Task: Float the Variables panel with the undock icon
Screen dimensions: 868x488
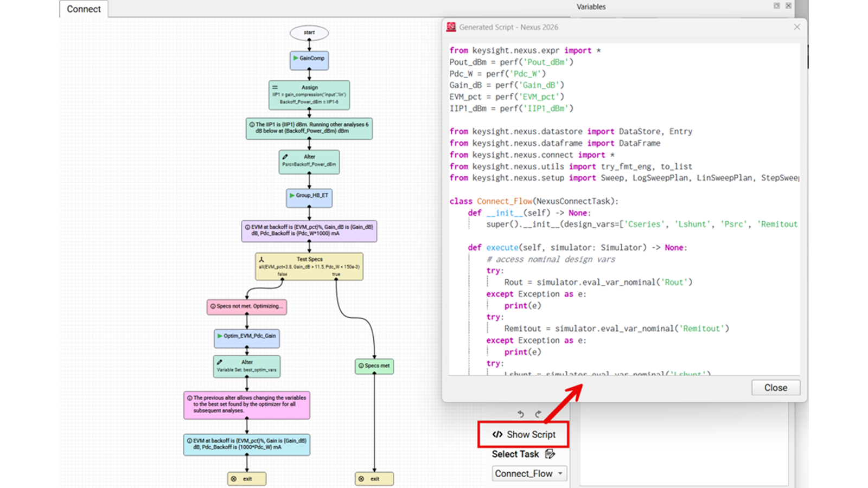Action: 777,5
